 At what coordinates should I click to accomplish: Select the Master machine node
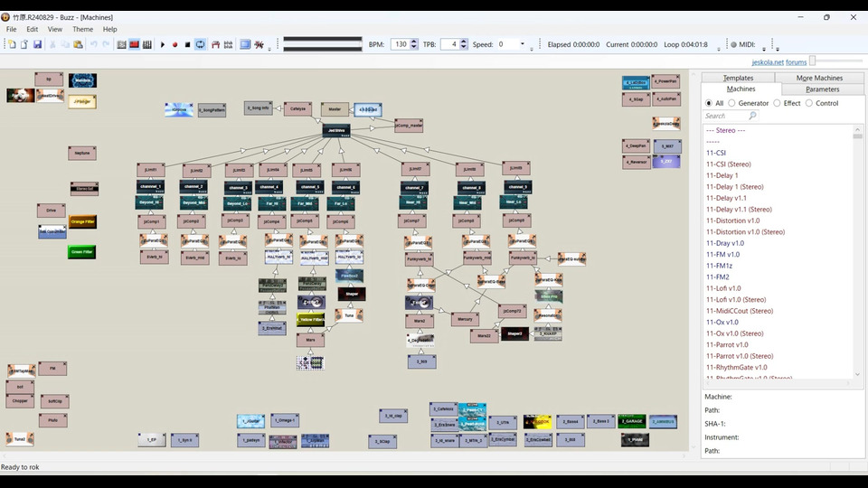(x=335, y=109)
